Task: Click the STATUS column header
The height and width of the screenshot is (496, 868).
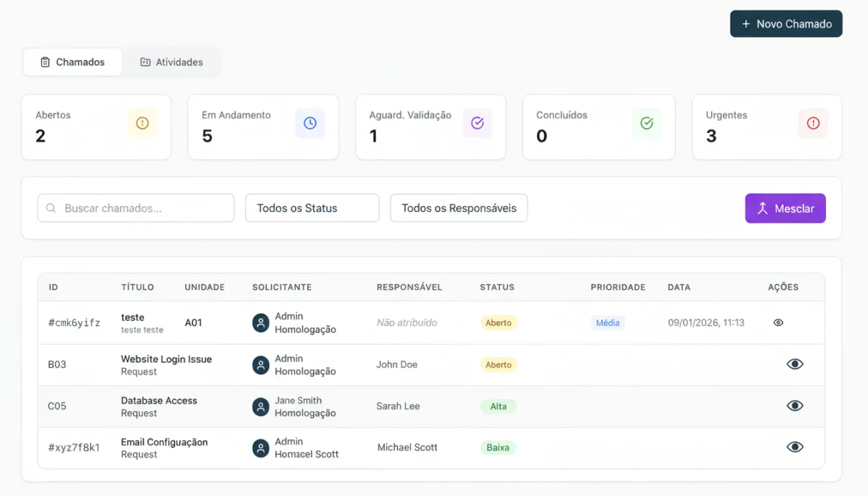Action: coord(497,287)
